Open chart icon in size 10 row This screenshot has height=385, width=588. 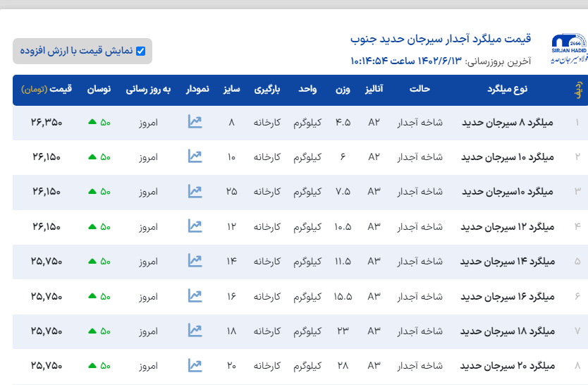pos(195,157)
